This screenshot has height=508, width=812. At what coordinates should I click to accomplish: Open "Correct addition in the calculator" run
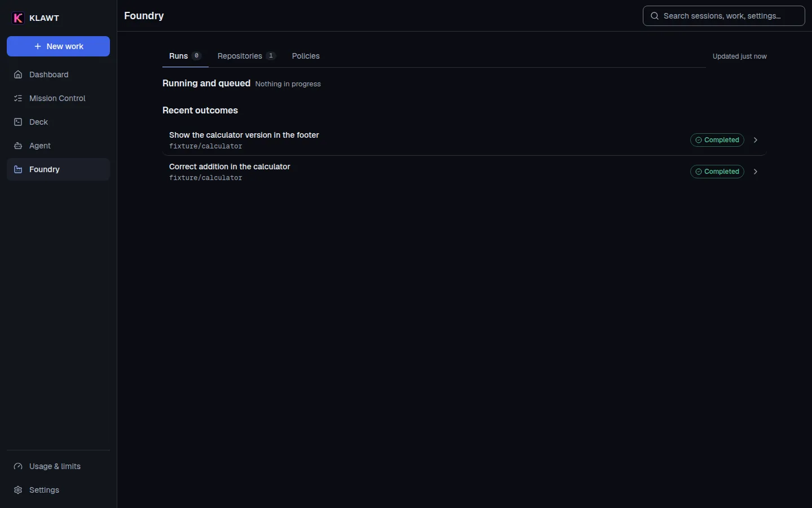(465, 172)
